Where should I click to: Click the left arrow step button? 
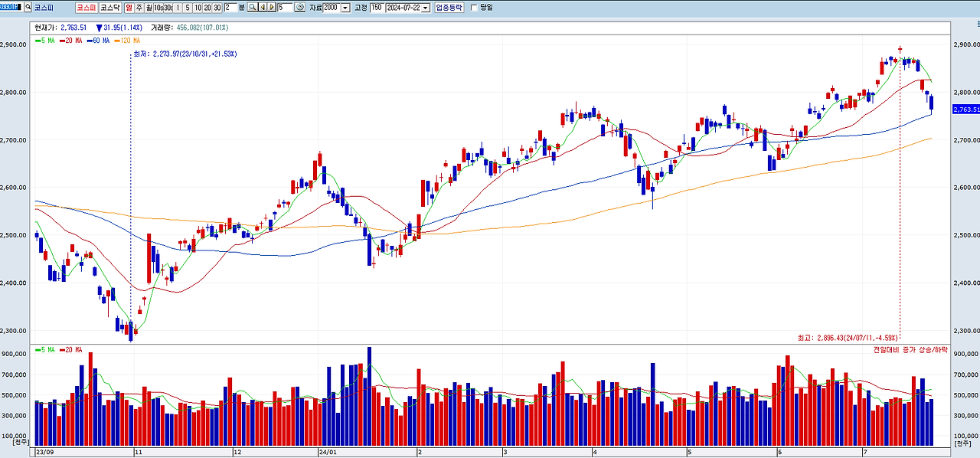[x=262, y=7]
